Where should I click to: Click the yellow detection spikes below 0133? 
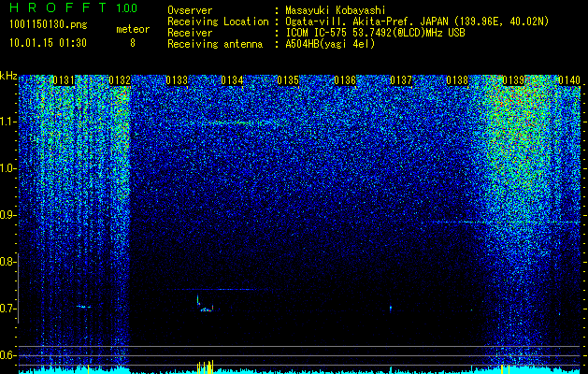[x=205, y=367]
